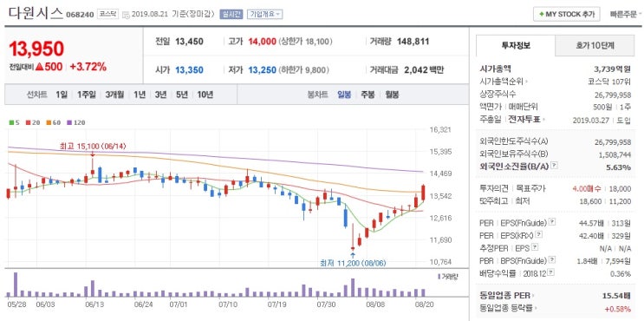Click the 저가 value 13,250

[x=262, y=70]
